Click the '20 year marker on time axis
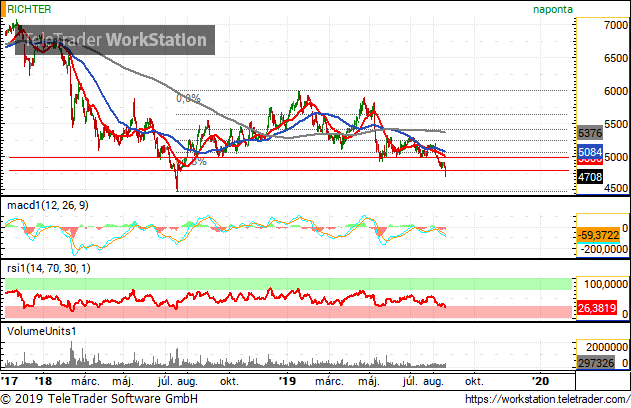 (540, 381)
